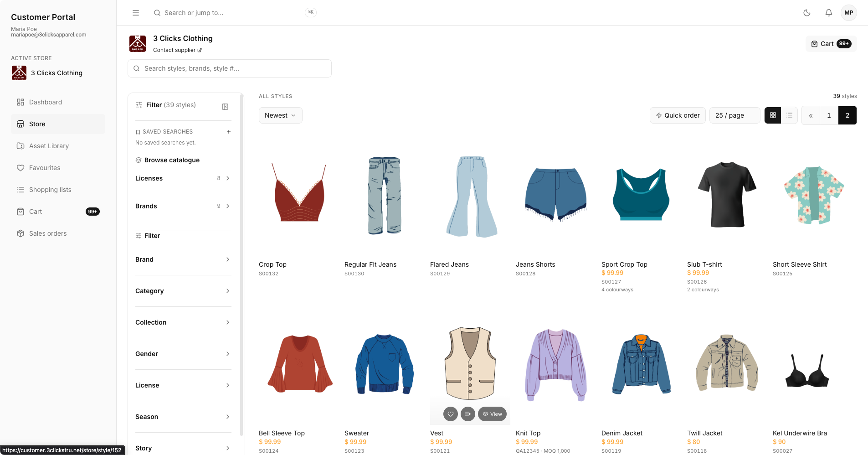Expand the Brand filter
The height and width of the screenshot is (455, 868).
(183, 259)
